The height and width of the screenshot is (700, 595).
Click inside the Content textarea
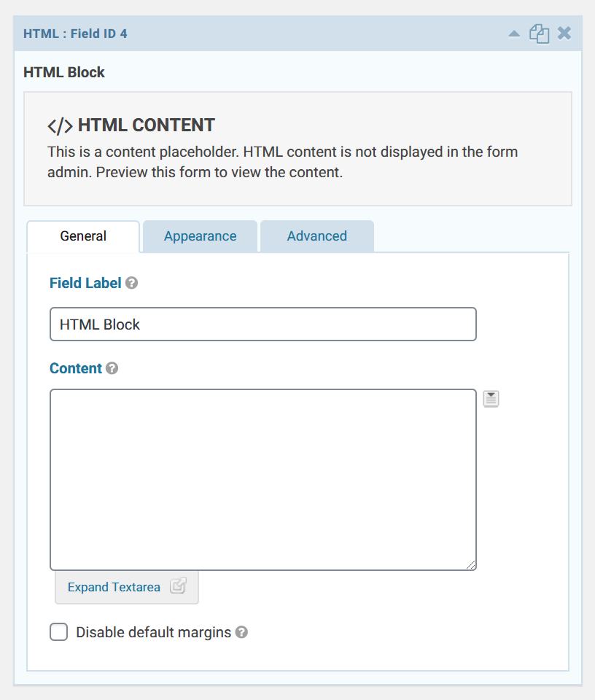263,480
